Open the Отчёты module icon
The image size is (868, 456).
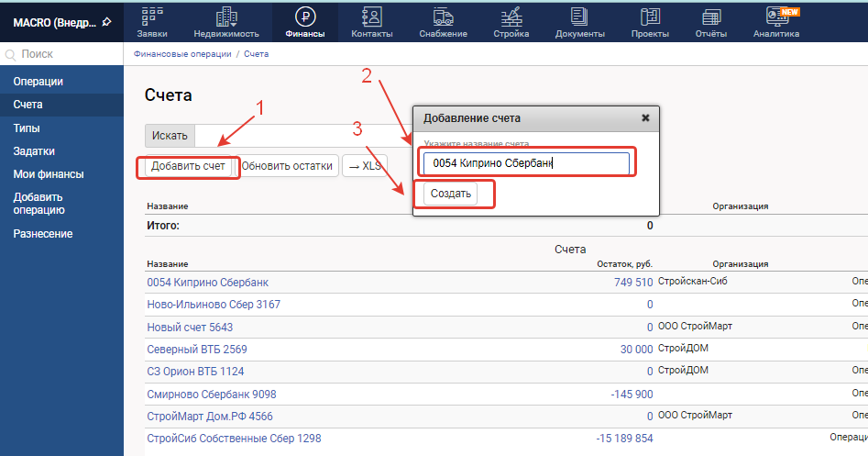[711, 17]
